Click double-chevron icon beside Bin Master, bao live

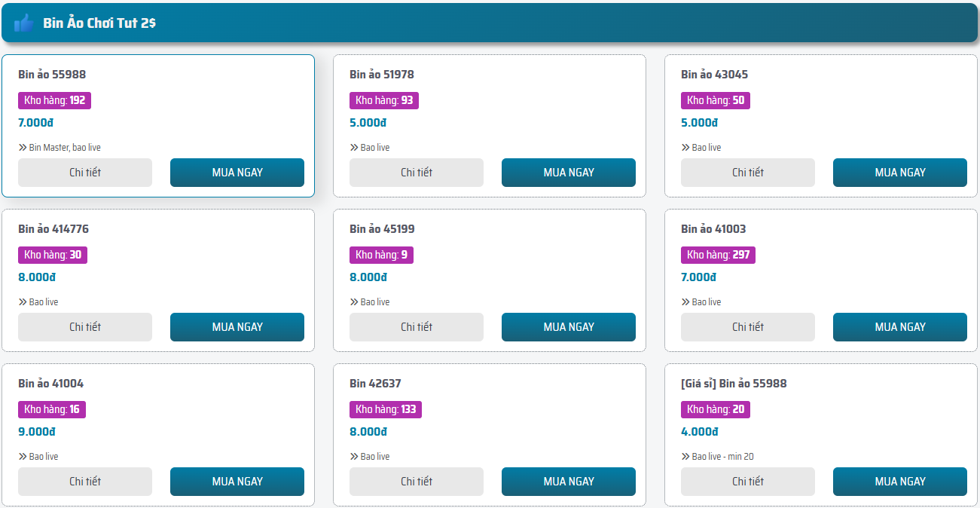(23, 148)
